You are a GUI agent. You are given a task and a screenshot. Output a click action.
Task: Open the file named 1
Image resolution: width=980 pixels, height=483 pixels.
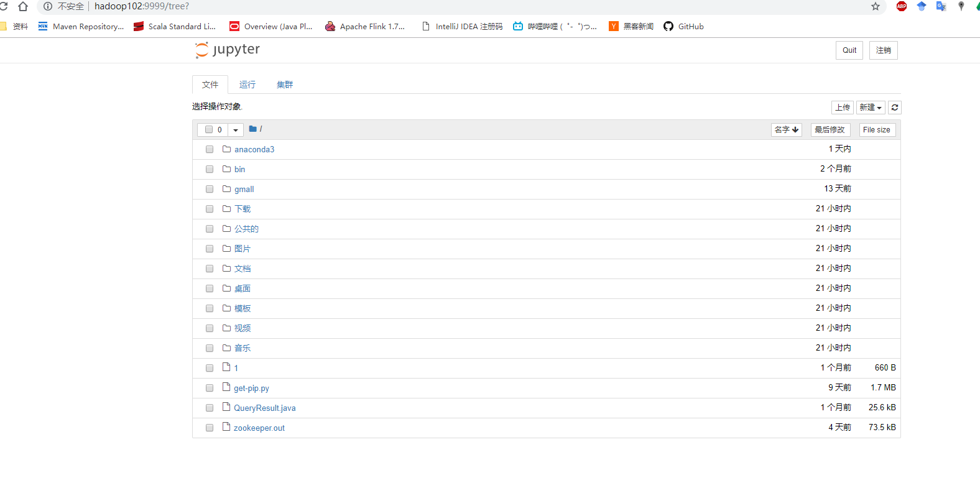pyautogui.click(x=236, y=368)
